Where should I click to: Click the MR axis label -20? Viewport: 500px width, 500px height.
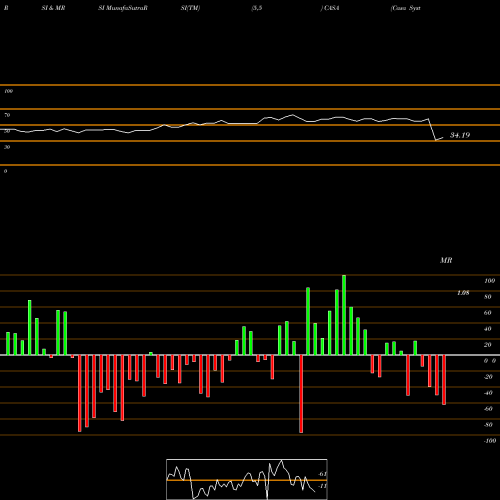(488, 377)
